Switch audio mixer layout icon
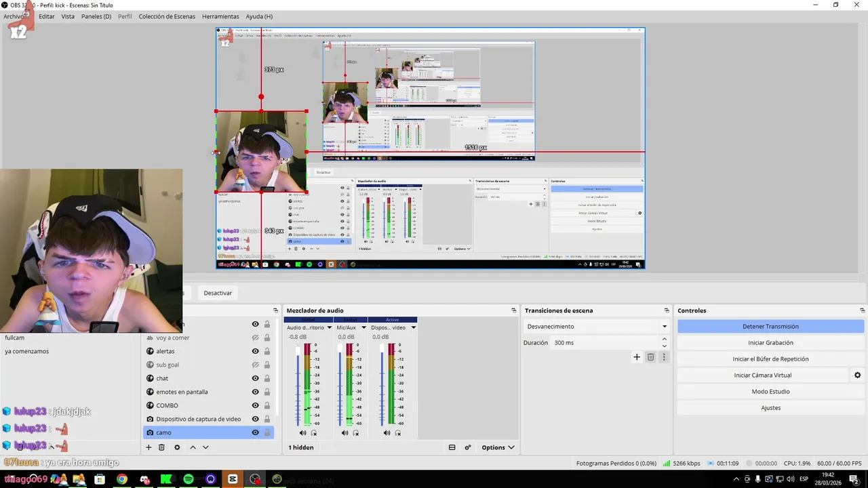 click(x=452, y=447)
